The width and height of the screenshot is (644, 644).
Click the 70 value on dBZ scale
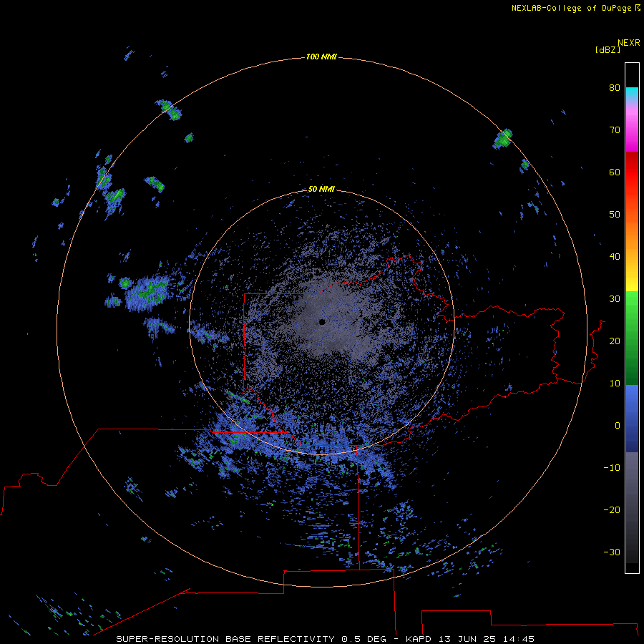tap(615, 130)
